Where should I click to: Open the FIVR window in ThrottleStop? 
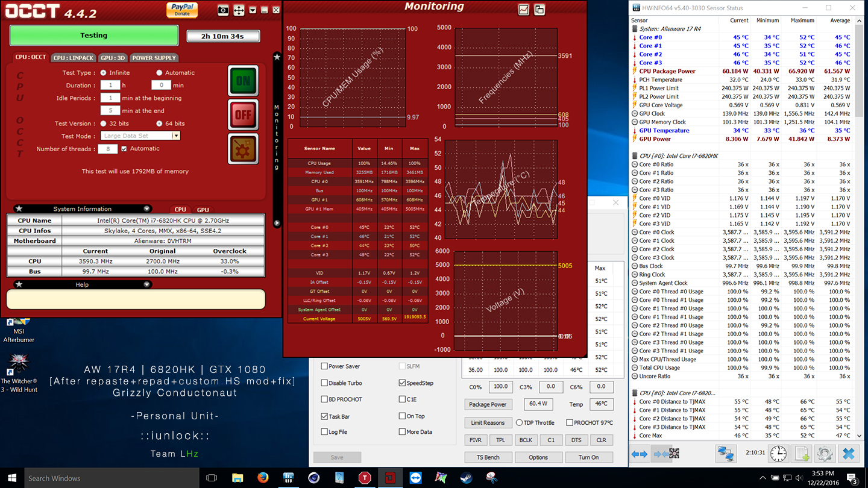coord(476,440)
